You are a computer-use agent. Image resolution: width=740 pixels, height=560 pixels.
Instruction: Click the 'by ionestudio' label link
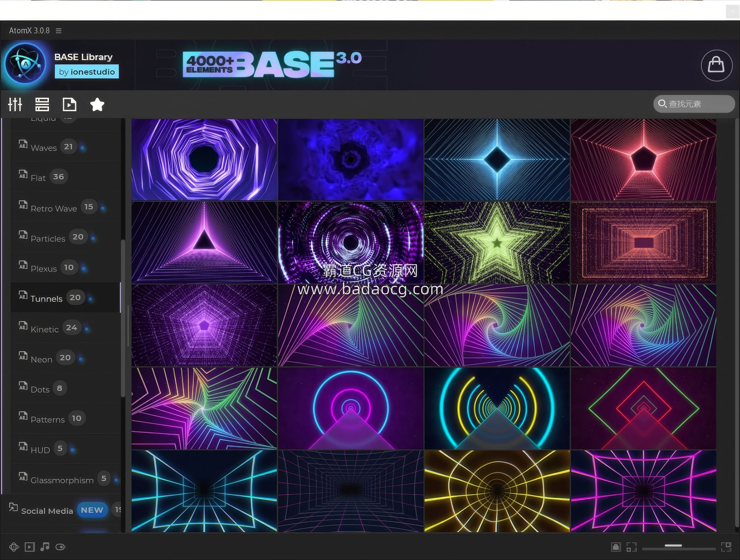pyautogui.click(x=87, y=72)
